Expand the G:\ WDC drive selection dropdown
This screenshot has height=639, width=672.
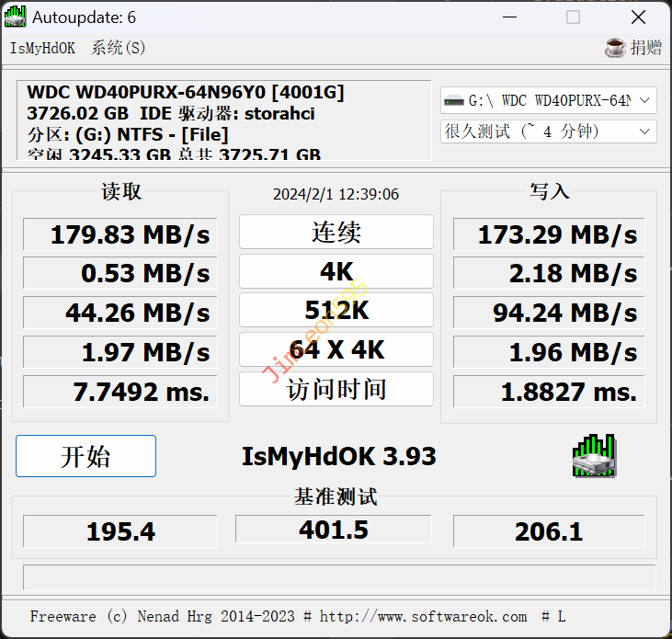[549, 100]
